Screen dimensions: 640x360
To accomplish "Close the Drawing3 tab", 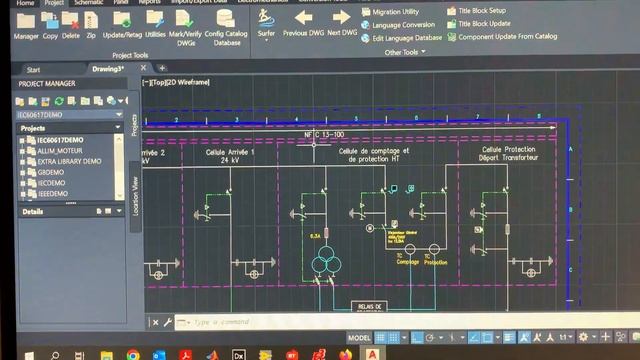I will click(x=143, y=68).
